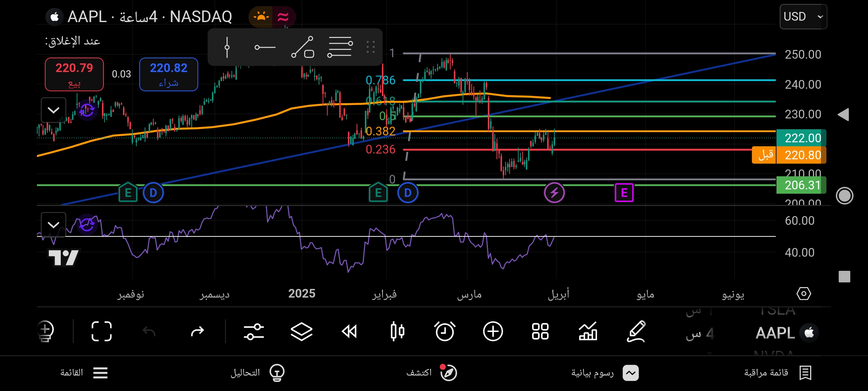Viewport: 868px width, 391px height.
Task: Tap the circular record button on right edge
Action: point(844,196)
